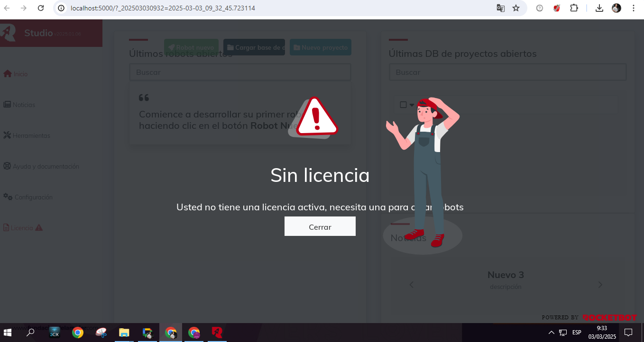This screenshot has height=342, width=644.
Task: Bookmark this page with the star icon
Action: pos(516,8)
